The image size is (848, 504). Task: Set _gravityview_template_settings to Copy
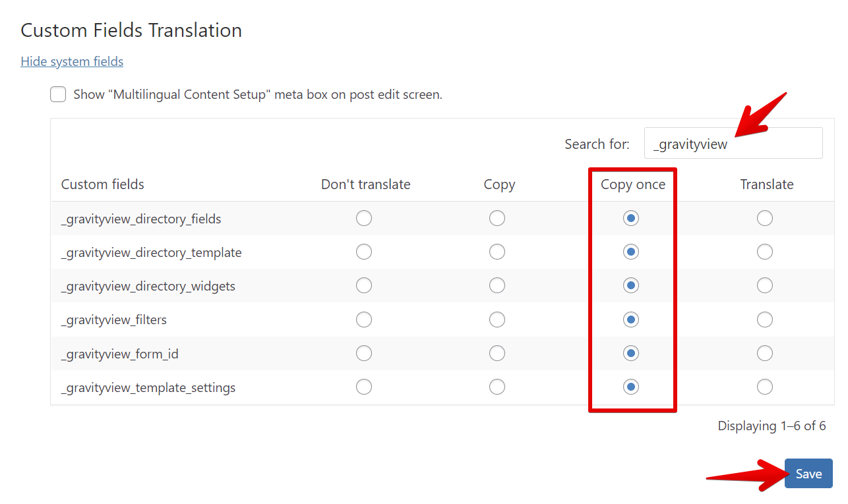(x=497, y=387)
